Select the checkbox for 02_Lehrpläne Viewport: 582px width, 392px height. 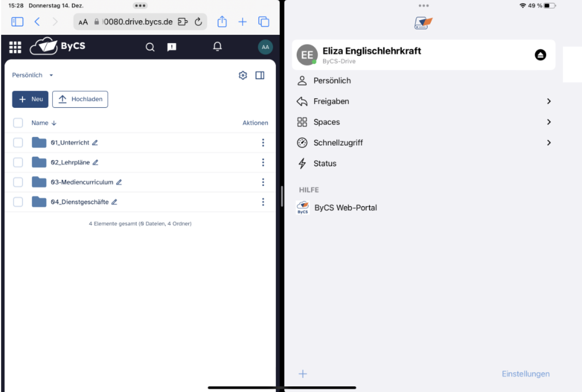click(x=18, y=162)
